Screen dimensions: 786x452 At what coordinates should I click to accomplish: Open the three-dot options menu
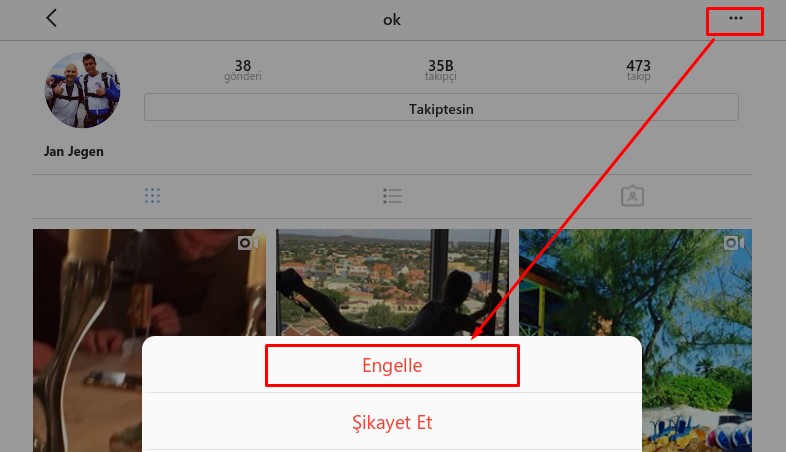(735, 19)
